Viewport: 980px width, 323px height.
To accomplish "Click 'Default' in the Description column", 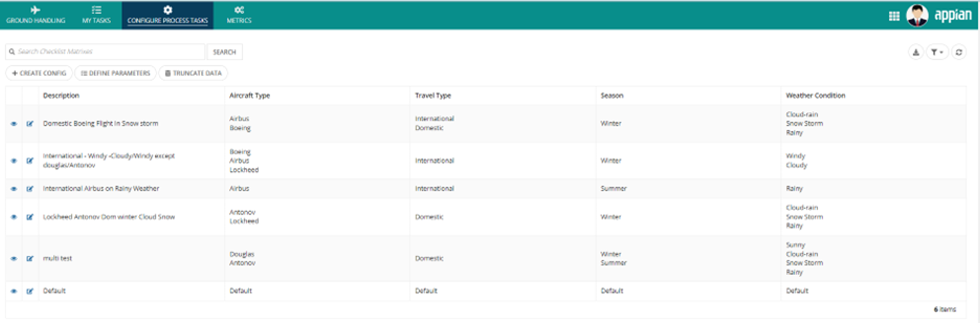I will point(54,291).
